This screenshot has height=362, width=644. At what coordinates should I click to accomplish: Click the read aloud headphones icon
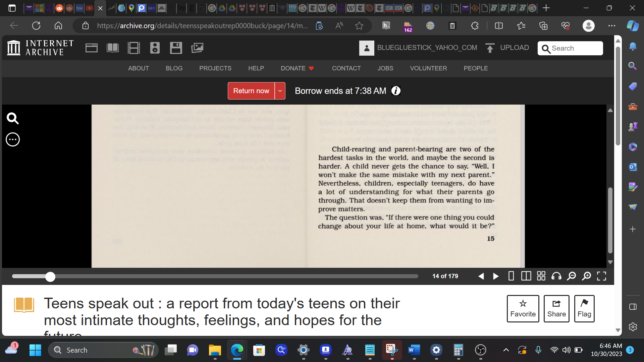click(556, 276)
